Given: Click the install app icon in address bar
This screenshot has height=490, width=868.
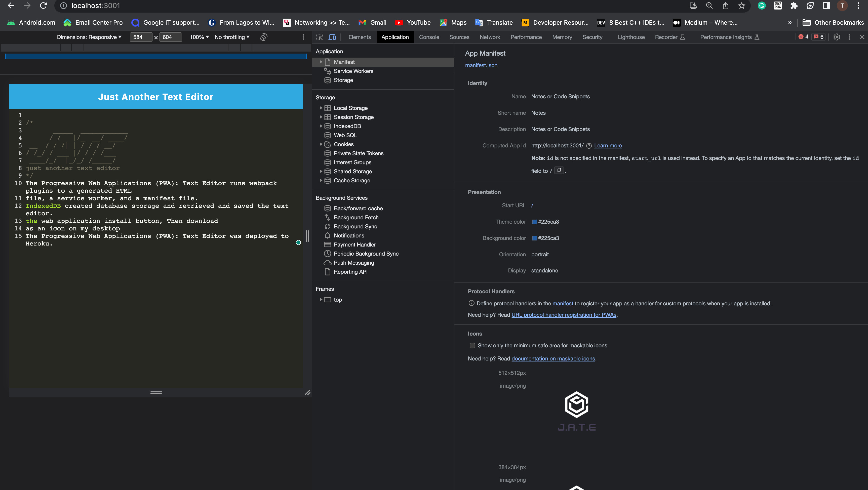Looking at the screenshot, I should 693,6.
